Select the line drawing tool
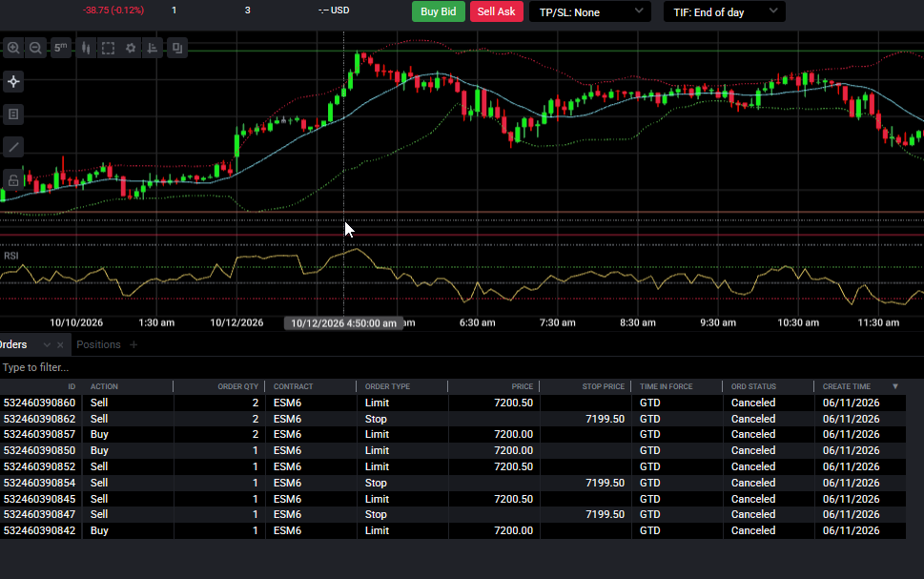This screenshot has height=579, width=924. coord(13,147)
